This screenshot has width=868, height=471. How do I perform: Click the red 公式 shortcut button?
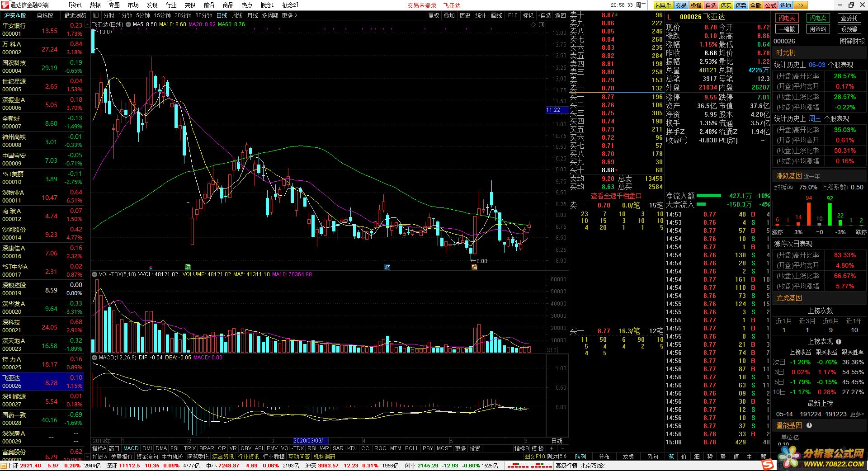click(771, 5)
